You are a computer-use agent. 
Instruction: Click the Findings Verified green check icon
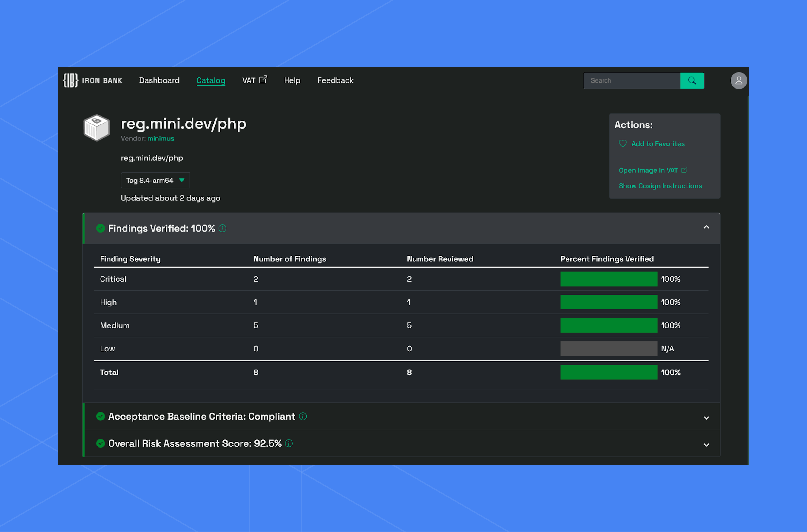(x=100, y=228)
